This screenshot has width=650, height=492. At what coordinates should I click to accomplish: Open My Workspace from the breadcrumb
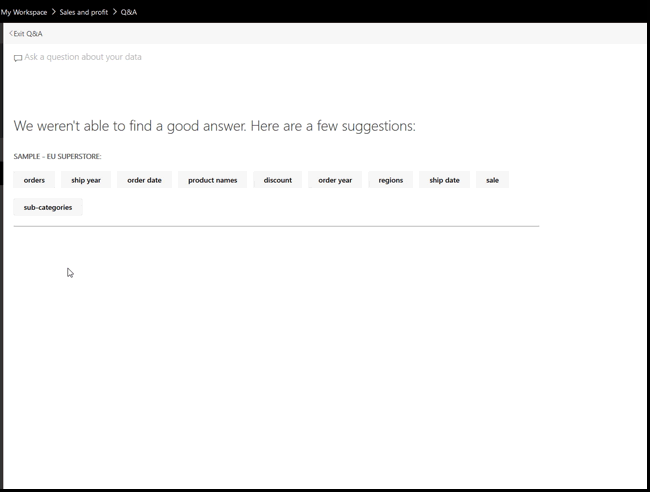pos(24,12)
